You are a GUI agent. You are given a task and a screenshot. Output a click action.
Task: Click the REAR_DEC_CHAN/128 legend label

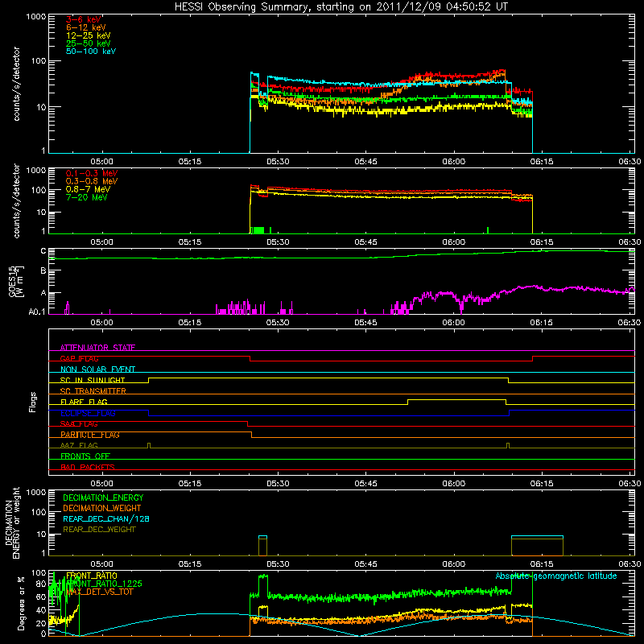pyautogui.click(x=106, y=518)
